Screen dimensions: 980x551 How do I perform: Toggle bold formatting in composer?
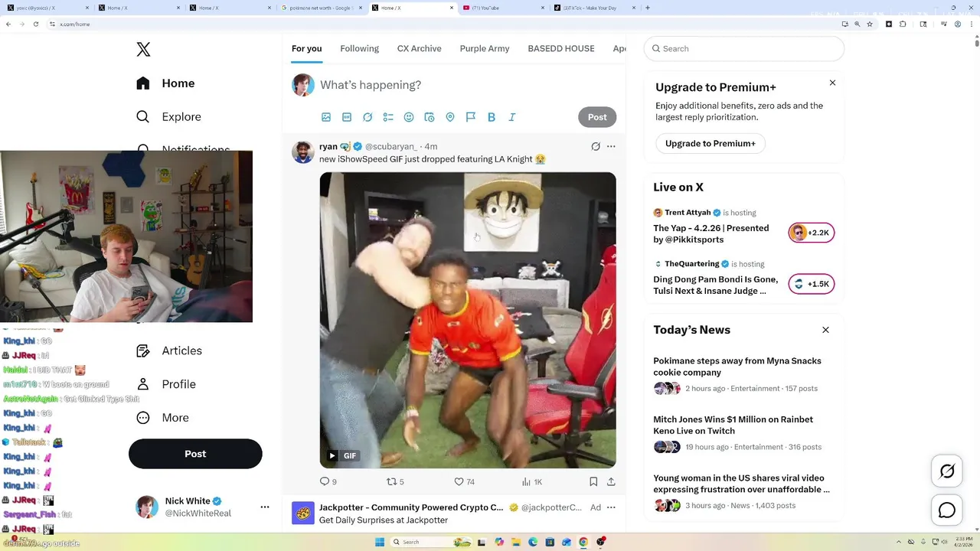492,117
